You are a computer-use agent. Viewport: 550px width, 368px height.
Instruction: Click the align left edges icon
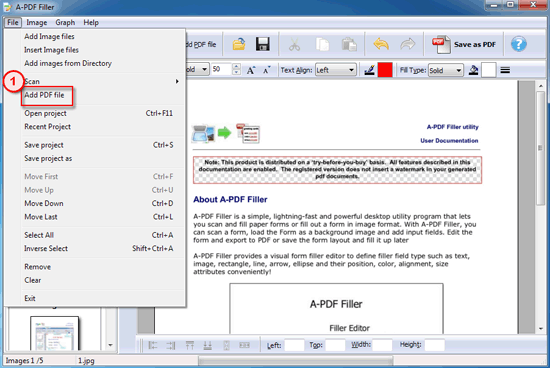pyautogui.click(x=153, y=346)
